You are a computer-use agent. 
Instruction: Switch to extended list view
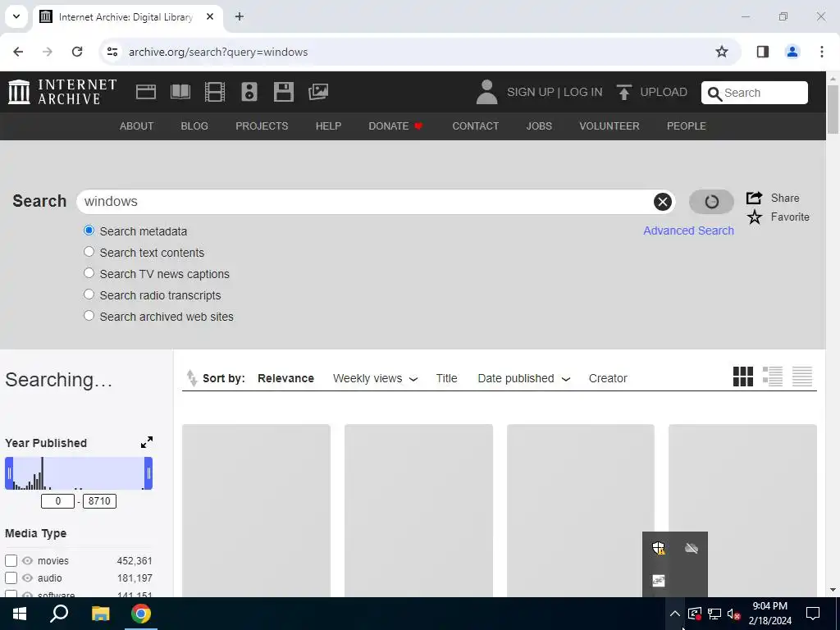click(772, 377)
